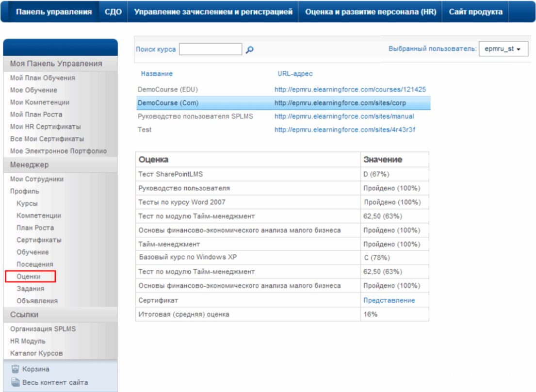Image resolution: width=536 pixels, height=392 pixels.
Task: Open План Роста under Профиль
Action: tap(35, 228)
